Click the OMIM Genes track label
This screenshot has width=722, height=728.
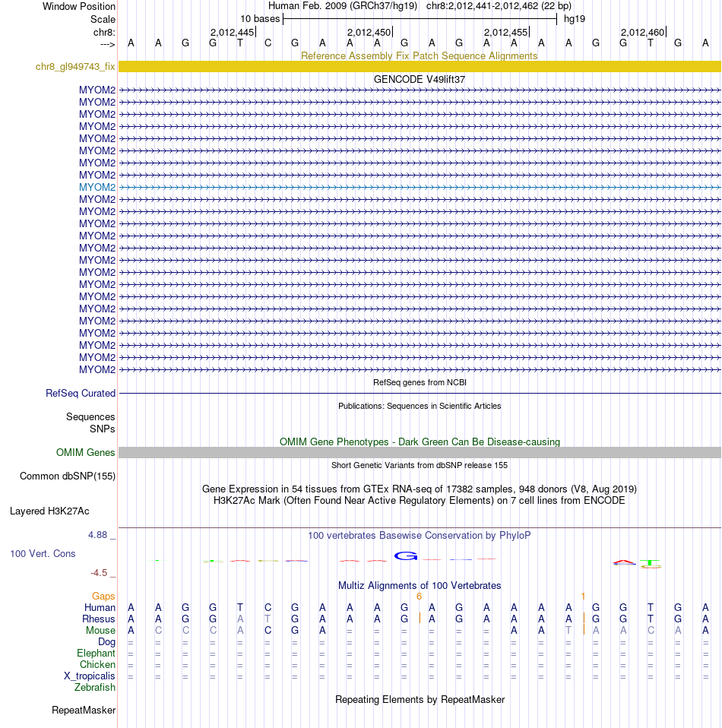click(x=85, y=453)
